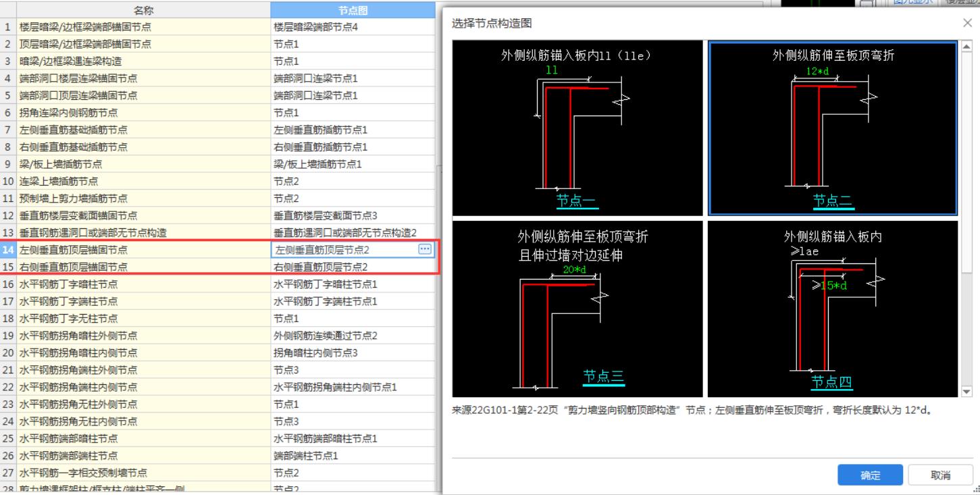Select row 端部洞口楼层连梁锚固节点
The width and height of the screenshot is (980, 495).
143,78
